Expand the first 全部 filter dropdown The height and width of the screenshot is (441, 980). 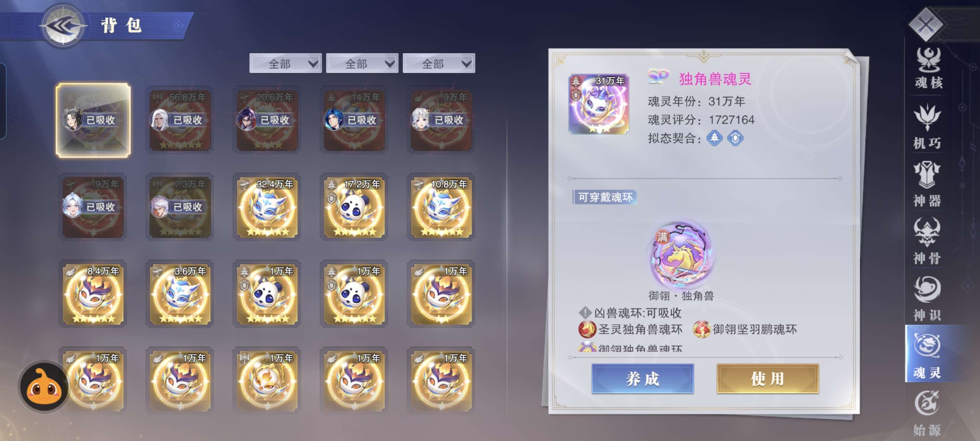pyautogui.click(x=285, y=64)
